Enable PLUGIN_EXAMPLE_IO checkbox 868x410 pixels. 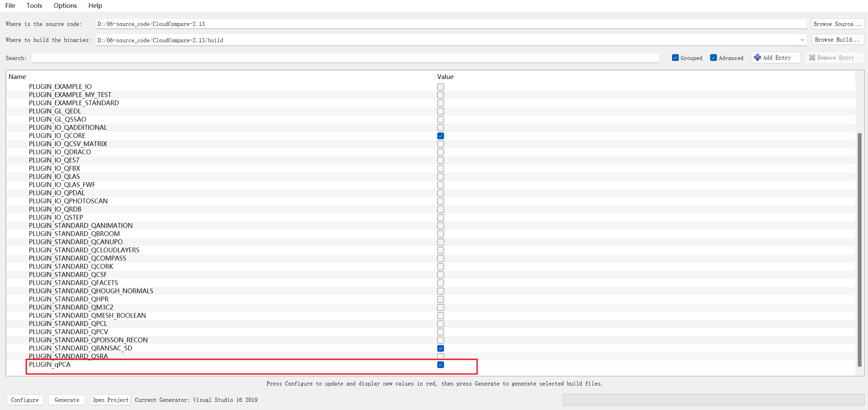point(440,87)
